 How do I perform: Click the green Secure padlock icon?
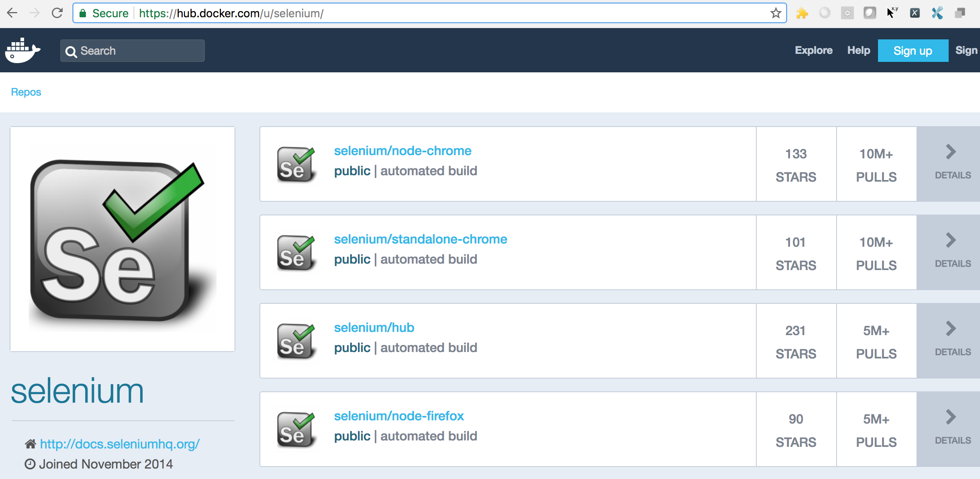coord(83,13)
